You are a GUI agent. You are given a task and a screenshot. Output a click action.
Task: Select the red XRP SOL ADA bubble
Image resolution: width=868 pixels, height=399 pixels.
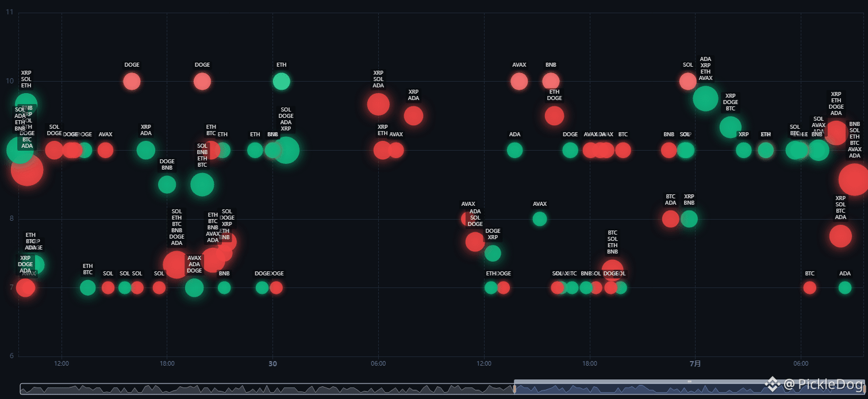click(x=378, y=104)
